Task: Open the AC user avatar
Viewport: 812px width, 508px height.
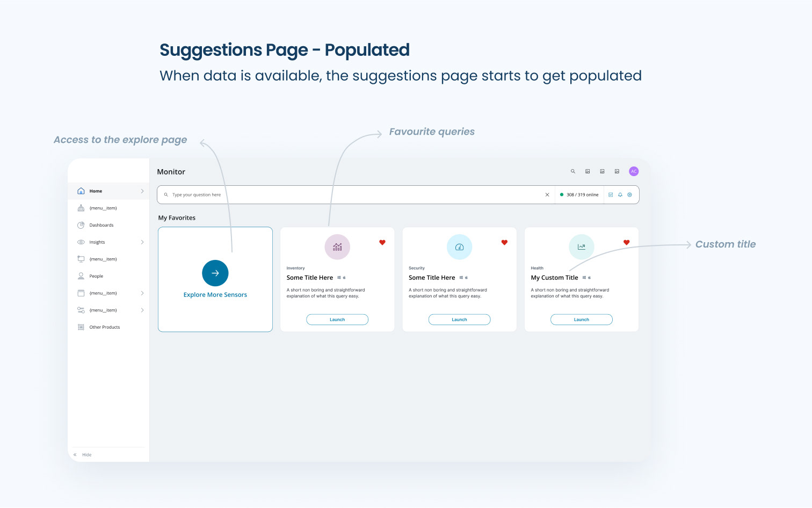Action: 634,171
